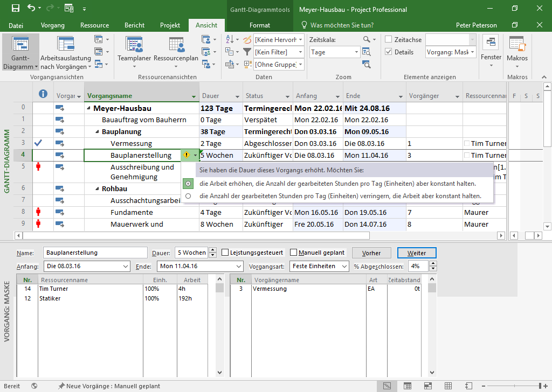Open the Makros button
Image resolution: width=552 pixels, height=392 pixels.
517,52
